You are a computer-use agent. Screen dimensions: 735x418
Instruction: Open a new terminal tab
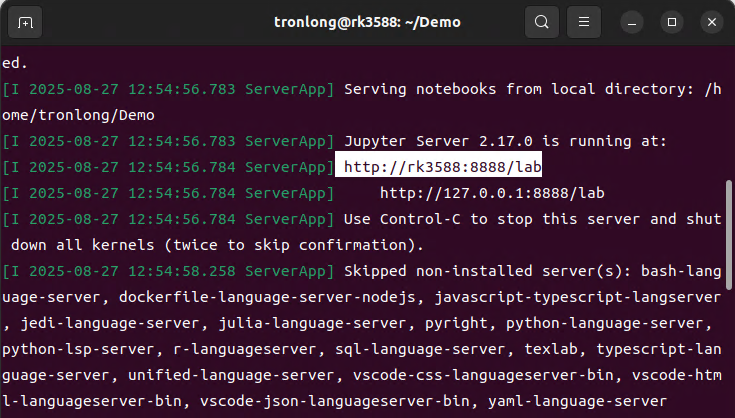(x=25, y=22)
